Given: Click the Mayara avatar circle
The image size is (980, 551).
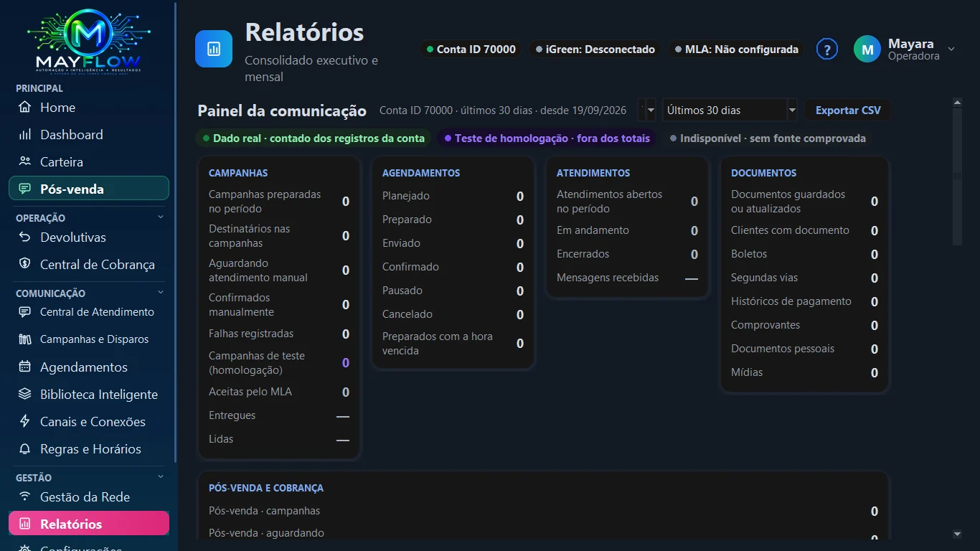Looking at the screenshot, I should pos(867,50).
